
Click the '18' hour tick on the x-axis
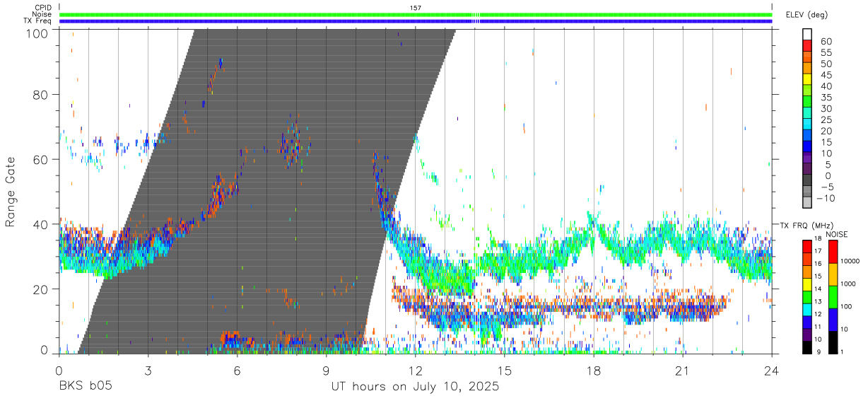594,371
